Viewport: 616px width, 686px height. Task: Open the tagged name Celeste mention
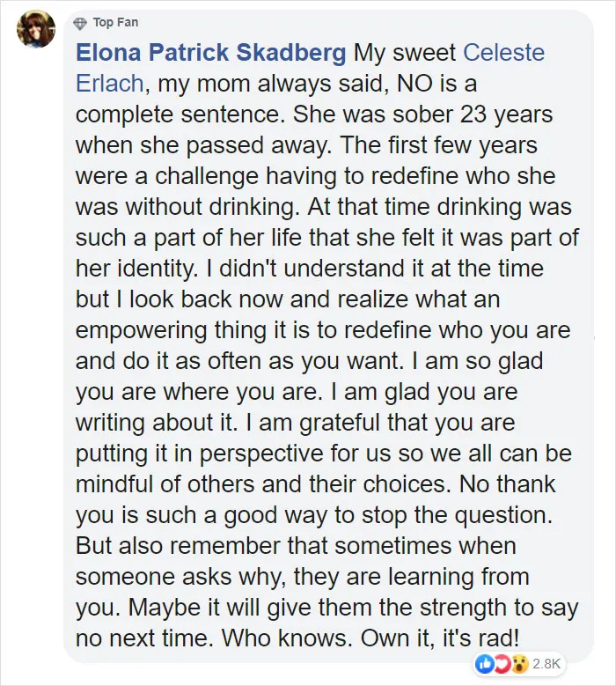(503, 53)
